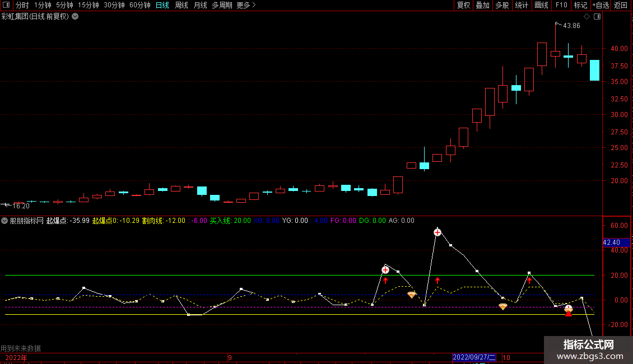Switch to 周线 weekly chart

(x=181, y=5)
